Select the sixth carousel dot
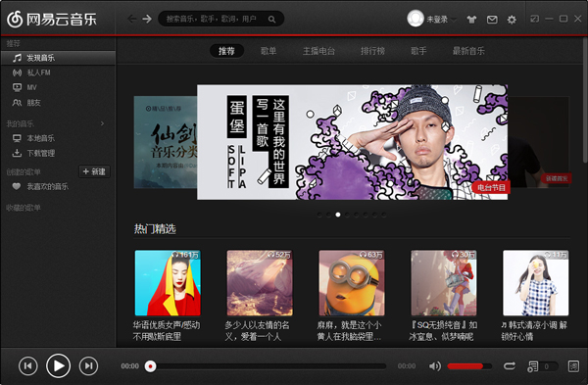Image resolution: width=588 pixels, height=385 pixels. 366,215
